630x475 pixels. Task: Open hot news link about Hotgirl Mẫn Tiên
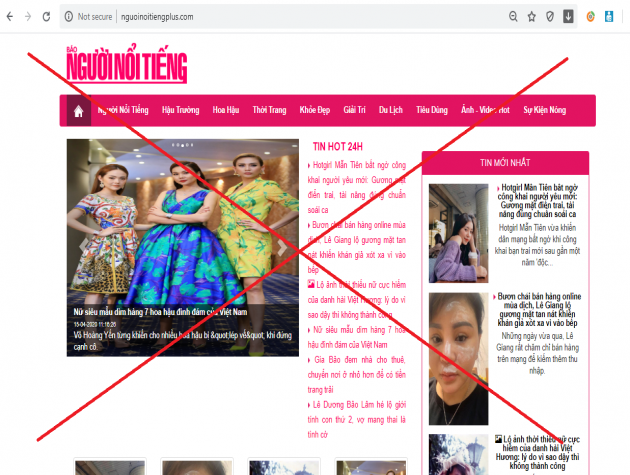[x=357, y=187]
